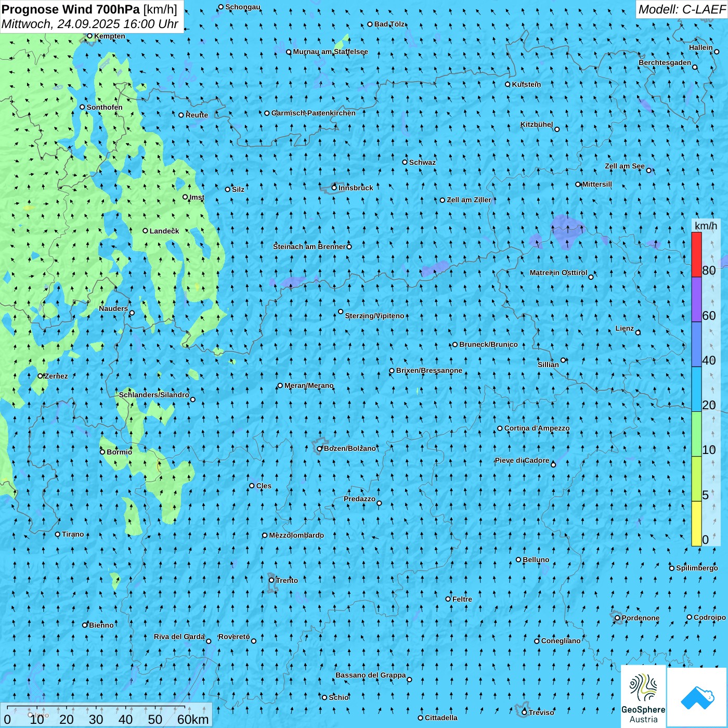Click the 'Rovereto' label

[234, 636]
